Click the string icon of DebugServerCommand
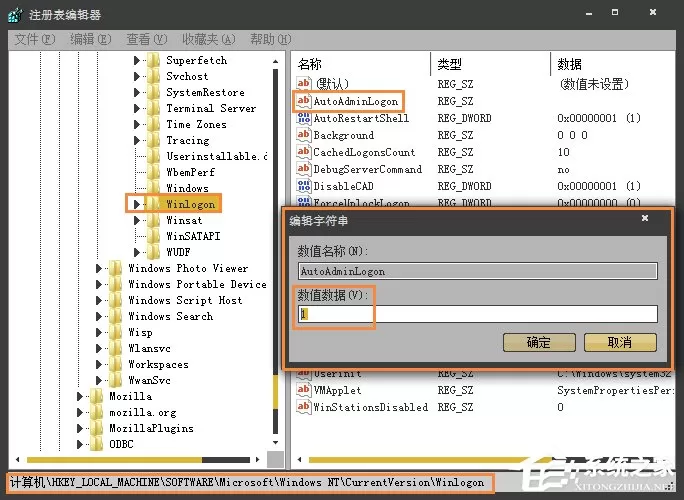Viewport: 684px width, 500px height. tap(304, 169)
